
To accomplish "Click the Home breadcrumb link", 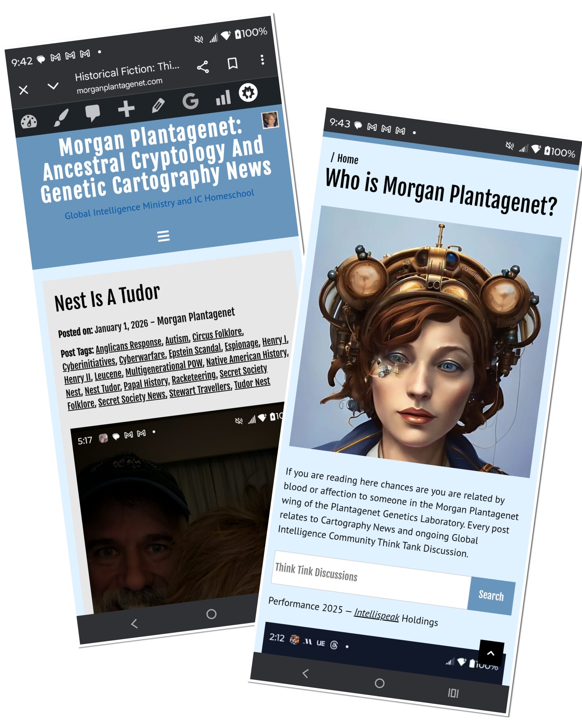I will click(x=348, y=159).
